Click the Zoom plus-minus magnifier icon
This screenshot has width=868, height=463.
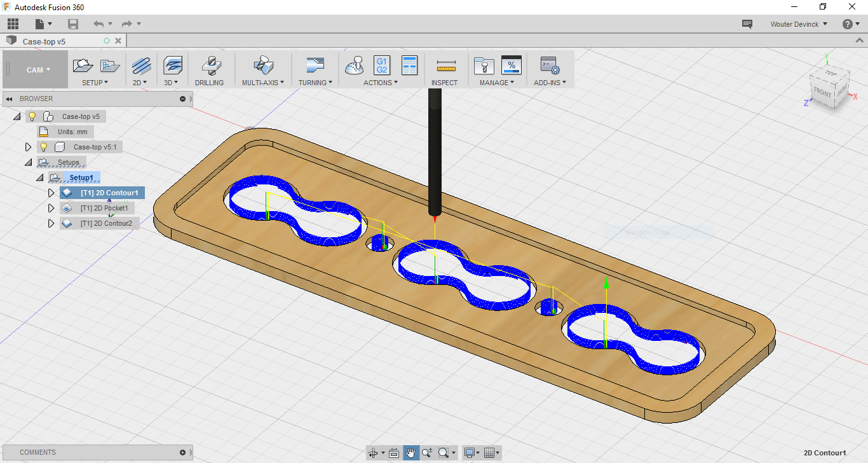(x=426, y=453)
